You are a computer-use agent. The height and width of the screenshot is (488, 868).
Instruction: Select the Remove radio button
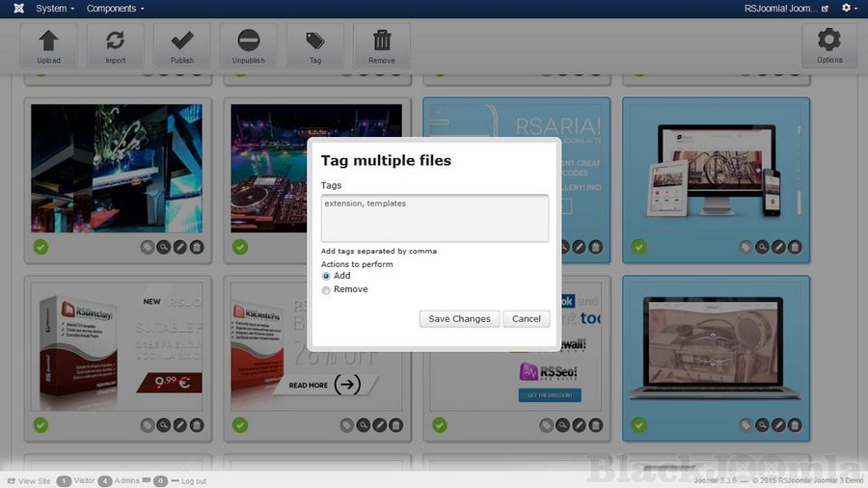[326, 289]
